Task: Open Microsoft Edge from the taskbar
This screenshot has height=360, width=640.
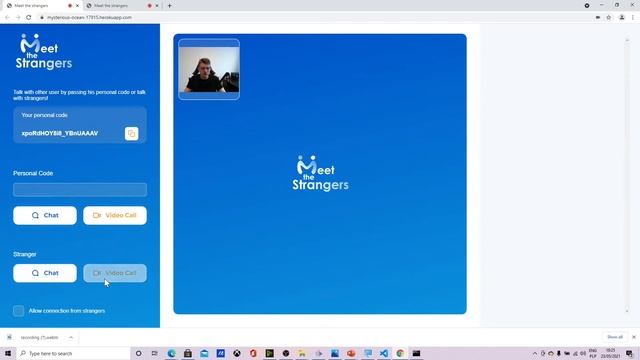Action: (171, 353)
